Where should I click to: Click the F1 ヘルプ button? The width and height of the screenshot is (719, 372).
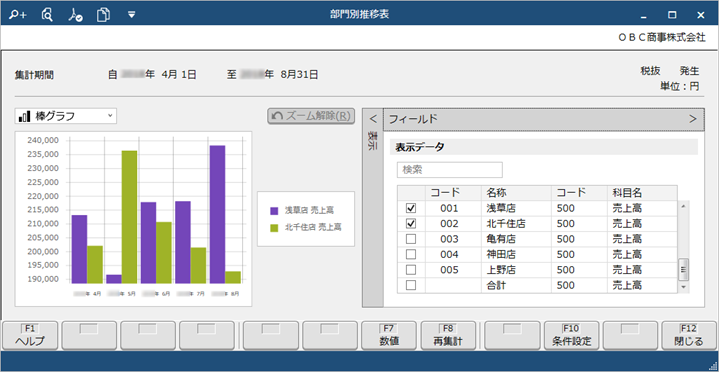30,335
